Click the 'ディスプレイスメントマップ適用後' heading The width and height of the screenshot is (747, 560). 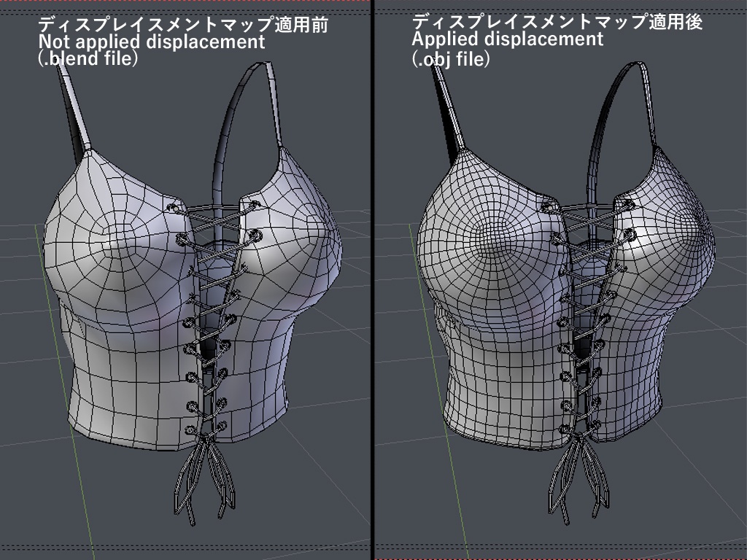click(557, 22)
